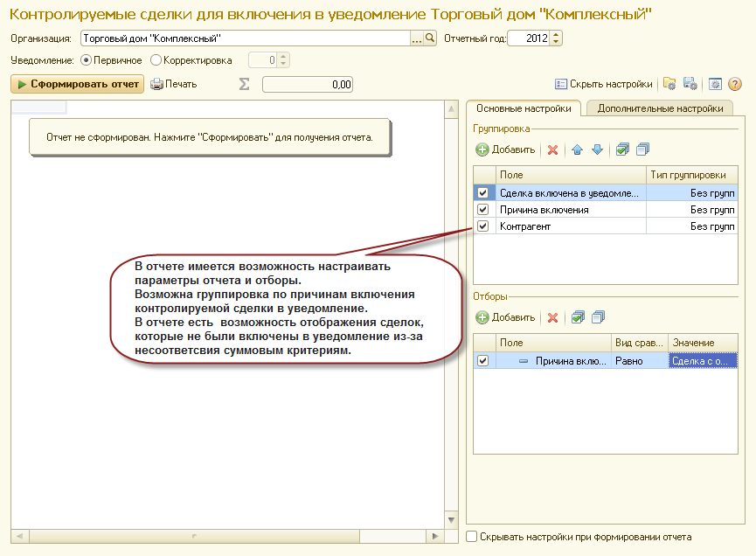Click Без групп cell for Контрагент
Screen dimensions: 756x556
[691, 226]
